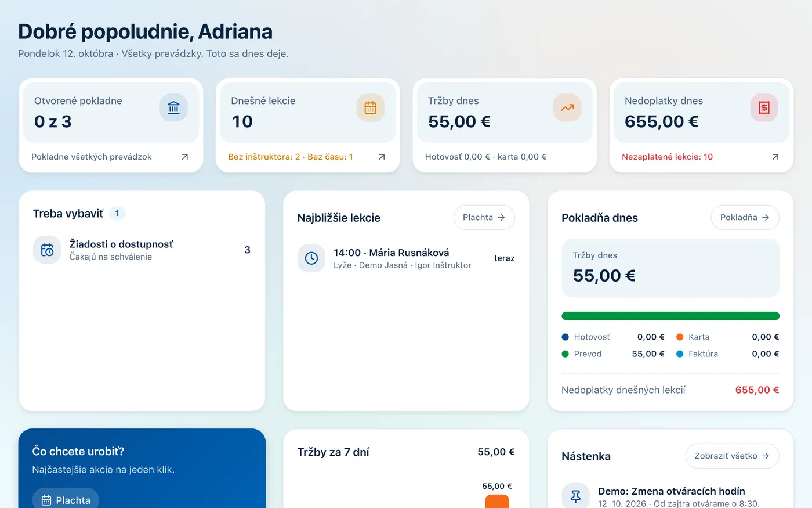Click the Treba vybaviť count badge 1
This screenshot has width=812, height=508.
(117, 213)
